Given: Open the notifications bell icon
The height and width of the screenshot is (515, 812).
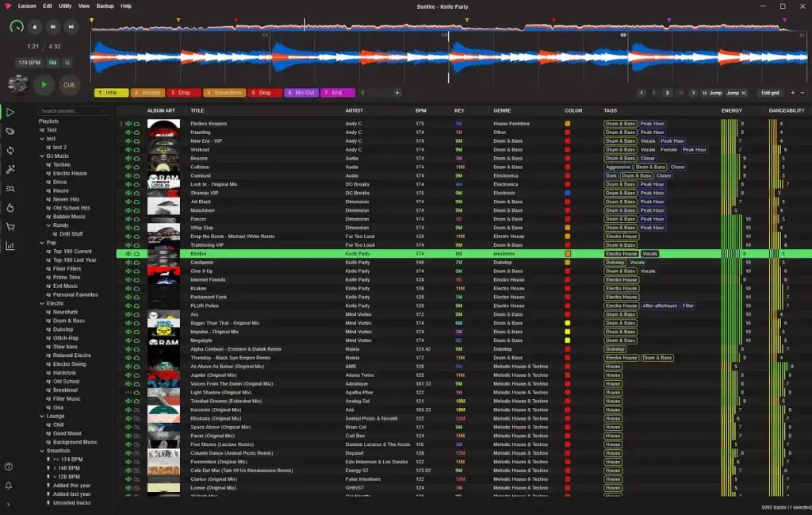Looking at the screenshot, I should 9,486.
